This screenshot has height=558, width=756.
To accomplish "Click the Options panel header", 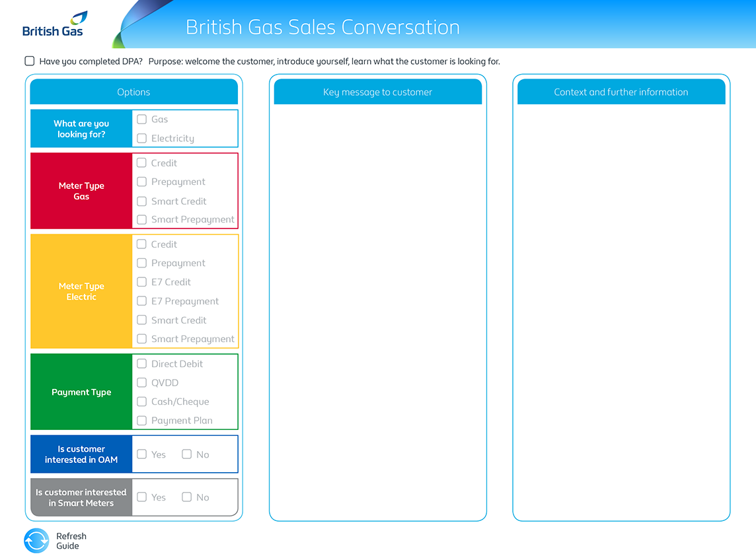I will [133, 92].
